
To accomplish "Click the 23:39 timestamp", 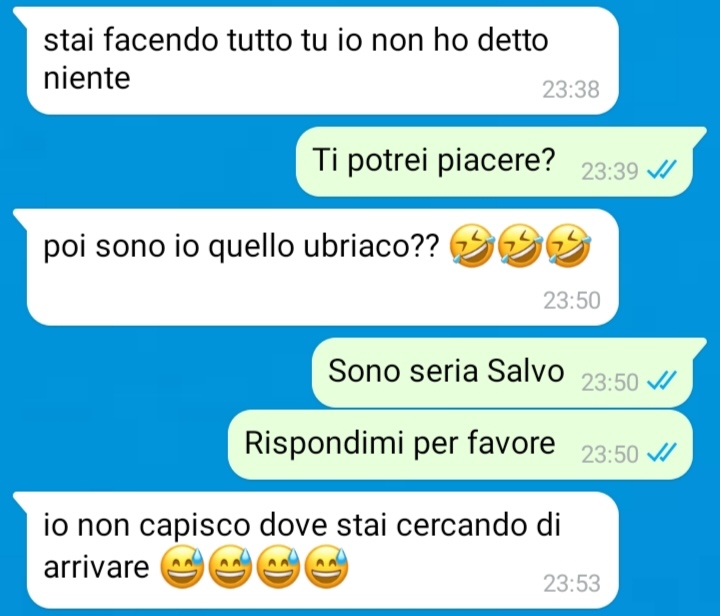I will click(x=610, y=172).
